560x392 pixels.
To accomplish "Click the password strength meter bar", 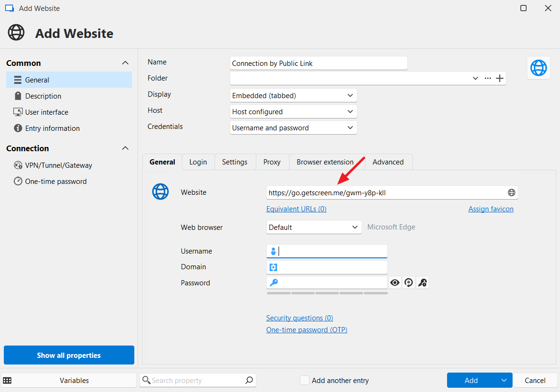I will 327,293.
